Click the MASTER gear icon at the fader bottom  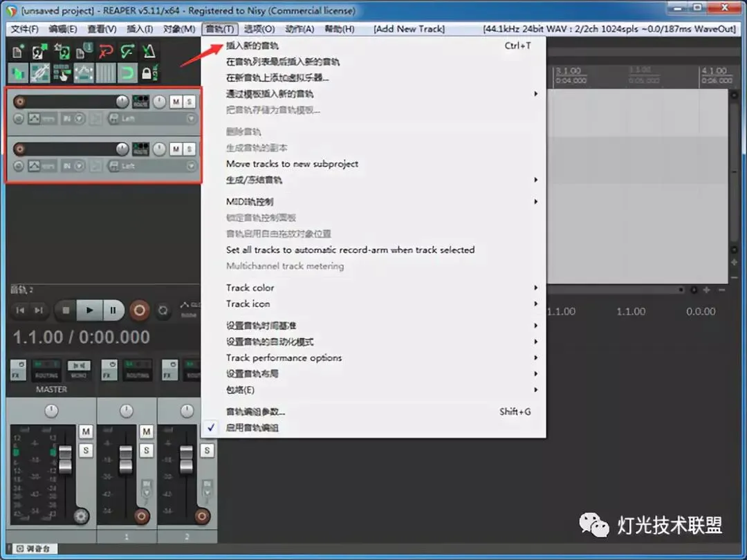(81, 516)
